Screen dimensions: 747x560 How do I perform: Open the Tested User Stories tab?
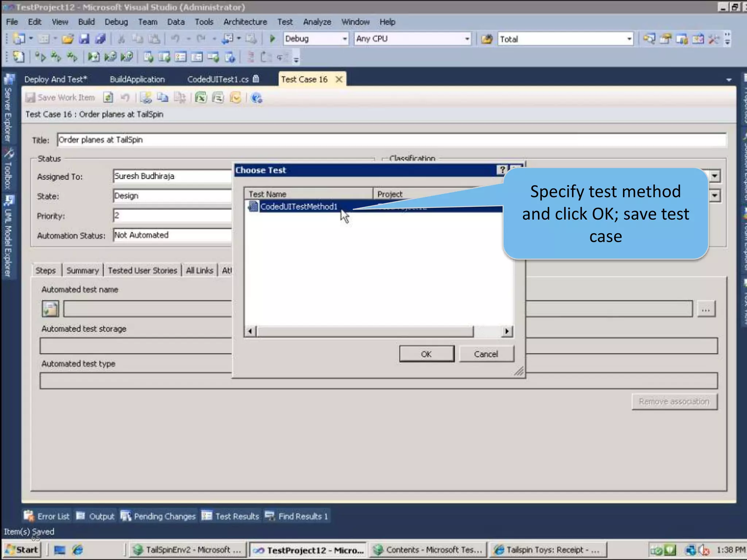click(x=142, y=271)
